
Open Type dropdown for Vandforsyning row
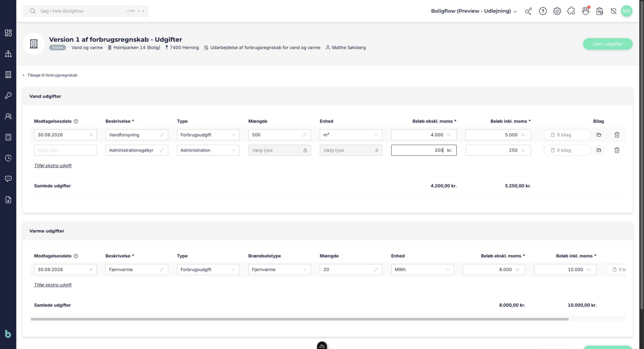(208, 135)
